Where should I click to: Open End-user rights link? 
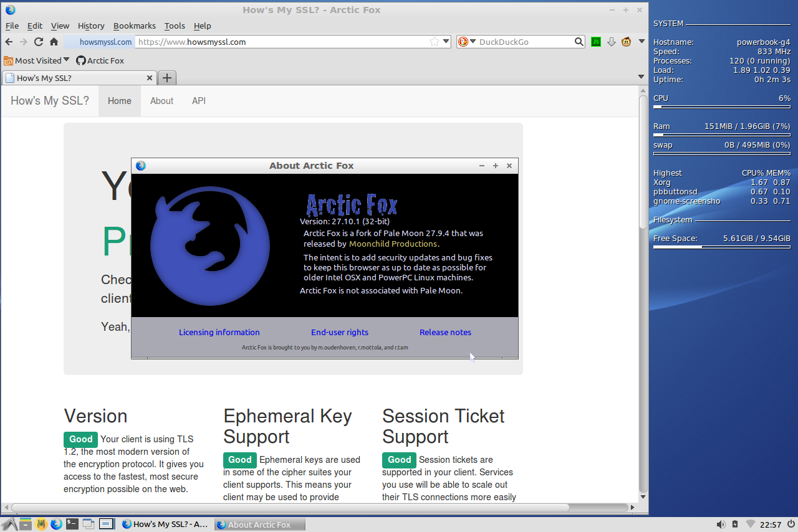340,332
